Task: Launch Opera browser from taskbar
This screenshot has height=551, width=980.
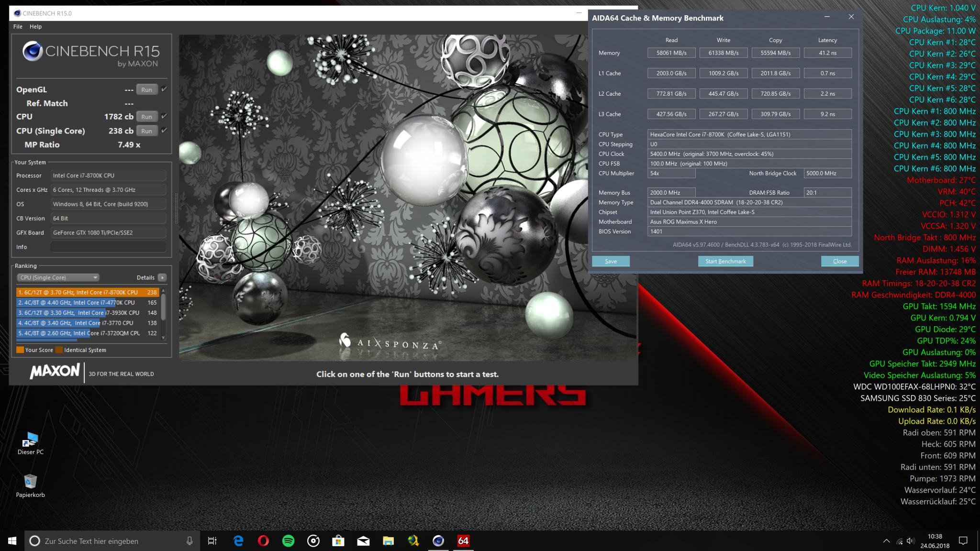Action: [x=263, y=541]
